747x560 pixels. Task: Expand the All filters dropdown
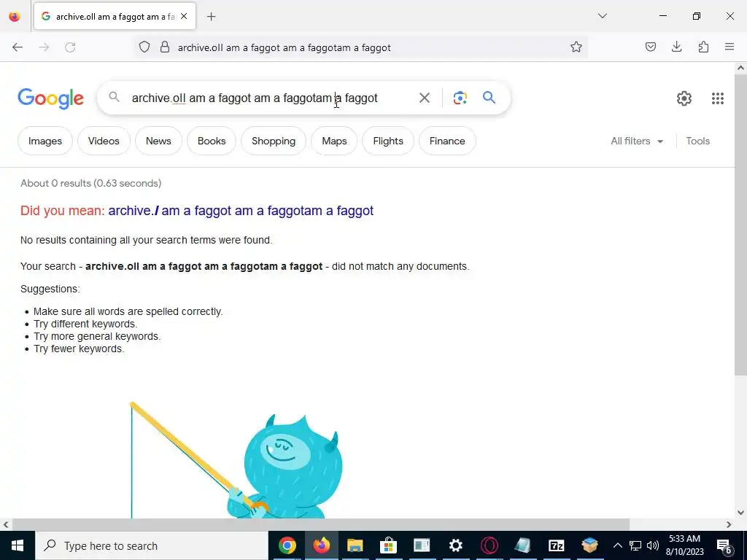(x=636, y=141)
